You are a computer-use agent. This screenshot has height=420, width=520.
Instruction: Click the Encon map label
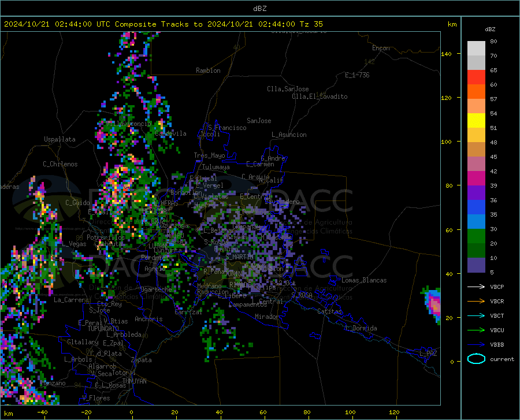pos(381,48)
